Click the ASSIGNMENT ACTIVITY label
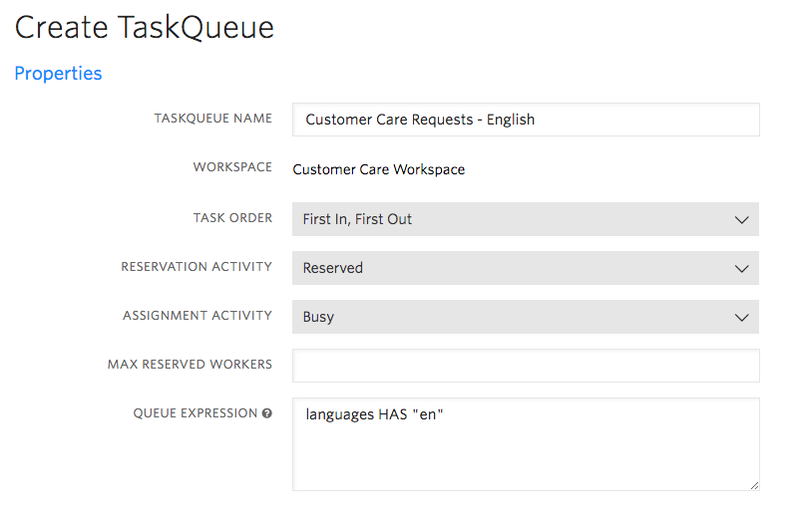800x528 pixels. 197,316
